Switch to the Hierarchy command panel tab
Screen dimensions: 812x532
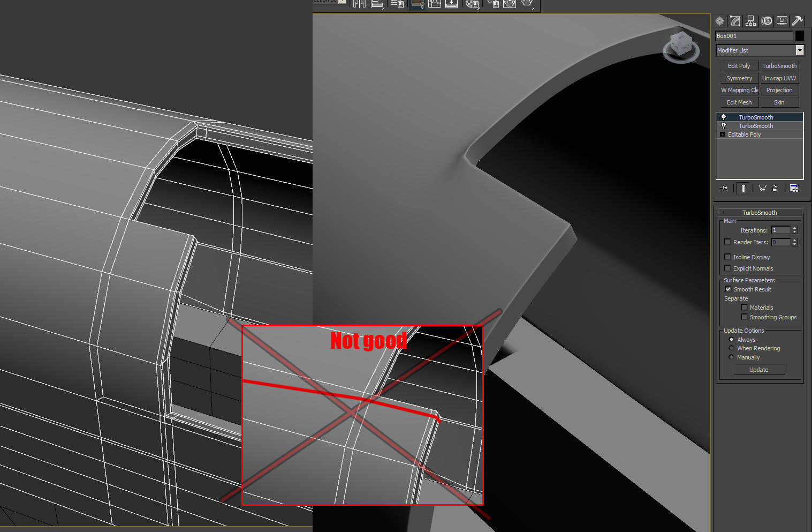point(751,21)
